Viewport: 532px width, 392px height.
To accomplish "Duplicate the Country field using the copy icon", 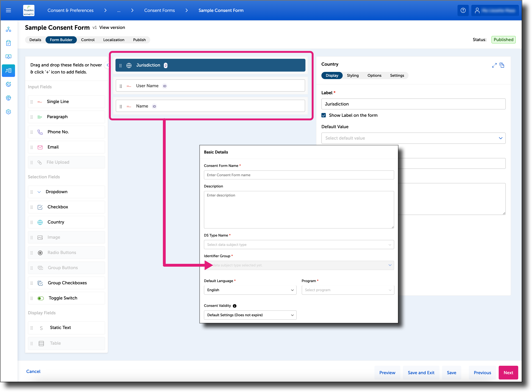I will pyautogui.click(x=502, y=65).
